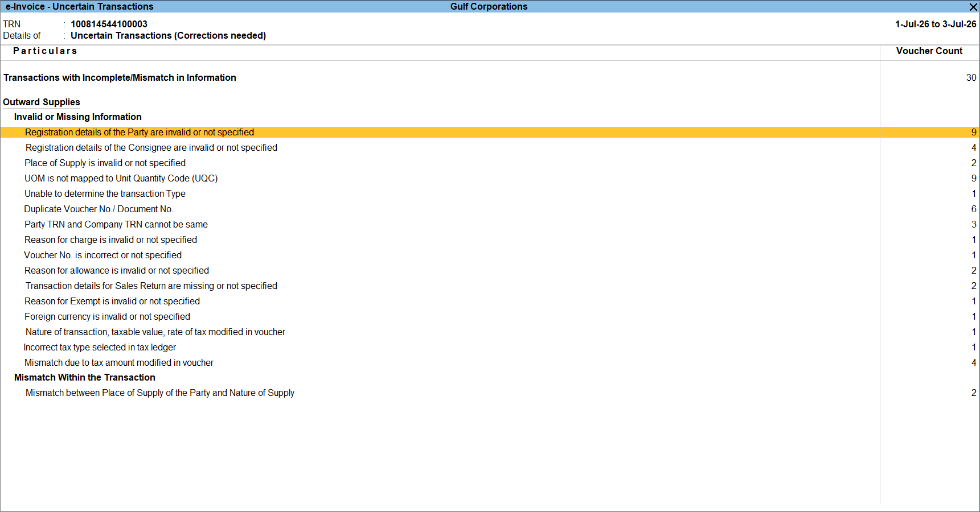This screenshot has height=512, width=980.
Task: Open 'Nature of transaction, taxable value, rate of tax modified'
Action: coord(490,332)
